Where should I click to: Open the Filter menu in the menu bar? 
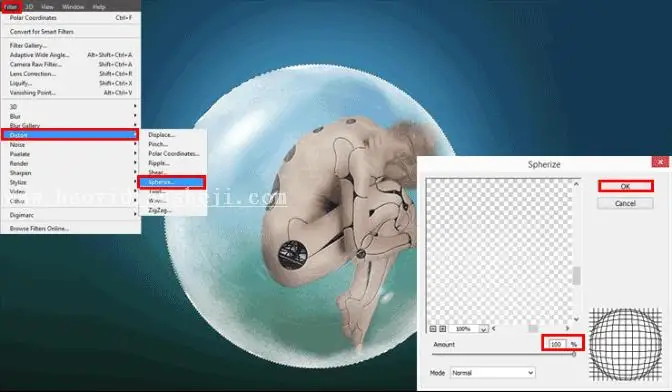pyautogui.click(x=11, y=6)
